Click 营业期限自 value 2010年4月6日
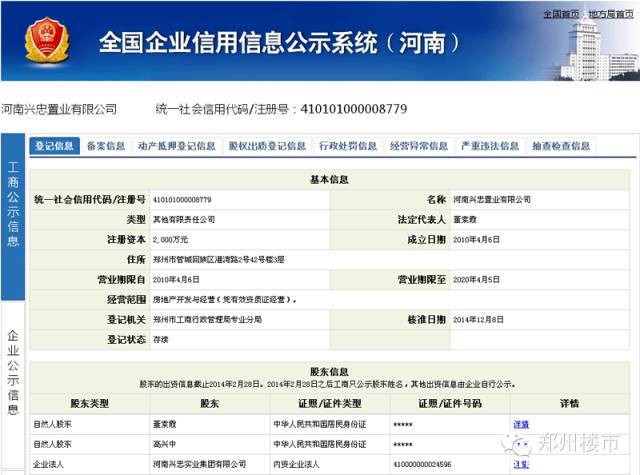The height and width of the screenshot is (475, 640). (x=176, y=280)
